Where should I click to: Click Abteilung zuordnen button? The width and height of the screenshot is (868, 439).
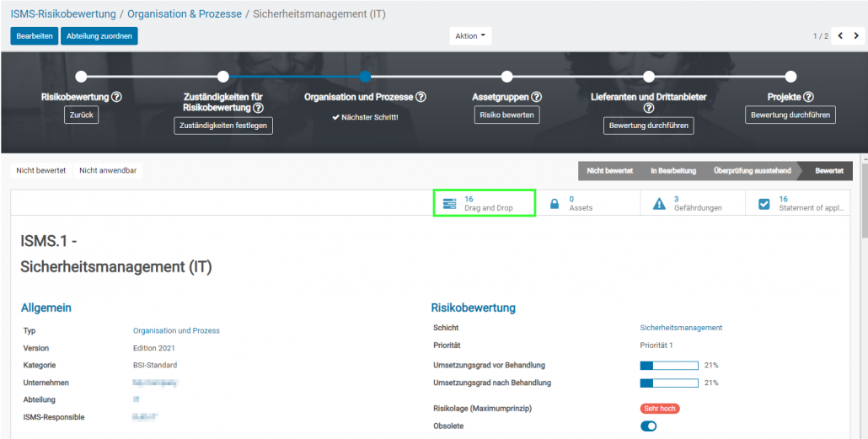point(99,36)
